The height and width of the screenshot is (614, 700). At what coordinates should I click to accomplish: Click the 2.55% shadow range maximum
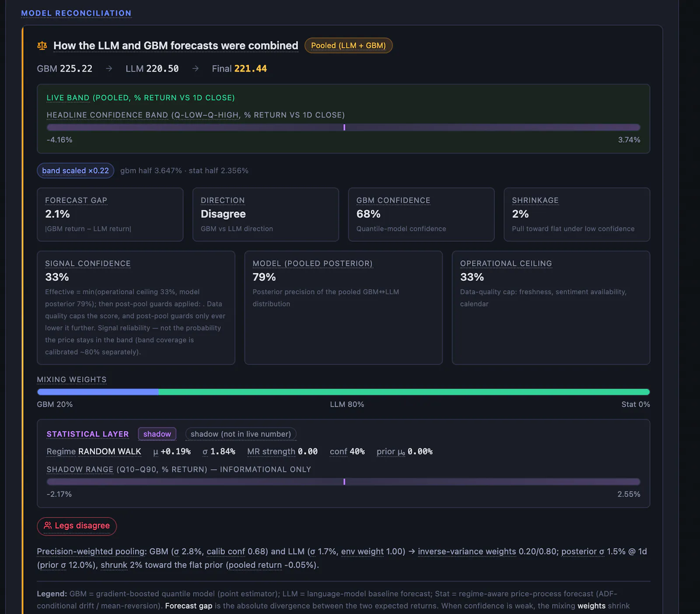coord(629,494)
